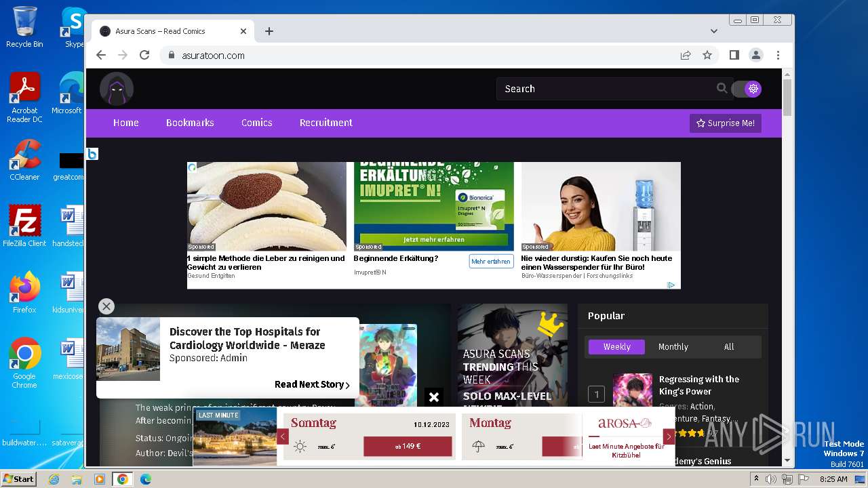Viewport: 868px width, 488px height.
Task: Open Firefox desktop icon
Action: [x=24, y=293]
